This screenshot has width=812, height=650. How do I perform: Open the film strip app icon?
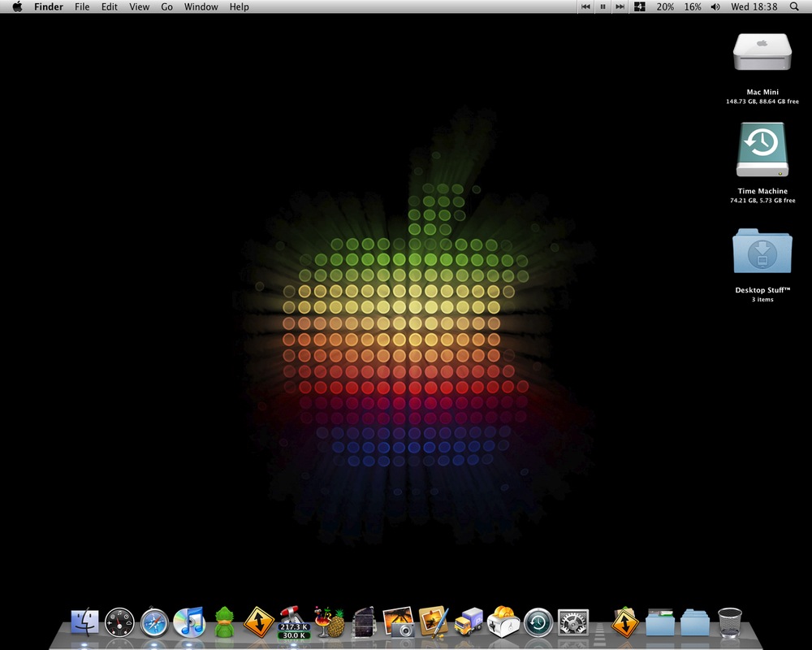[364, 622]
